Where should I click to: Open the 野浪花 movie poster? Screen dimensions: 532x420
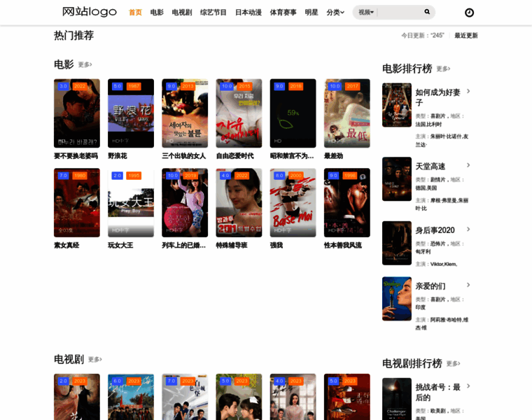131,113
